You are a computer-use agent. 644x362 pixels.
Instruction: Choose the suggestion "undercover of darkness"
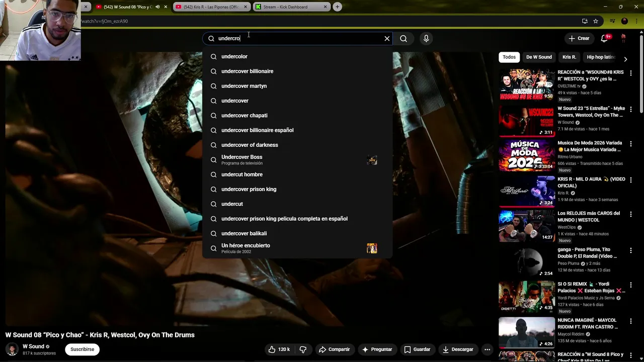(297, 145)
